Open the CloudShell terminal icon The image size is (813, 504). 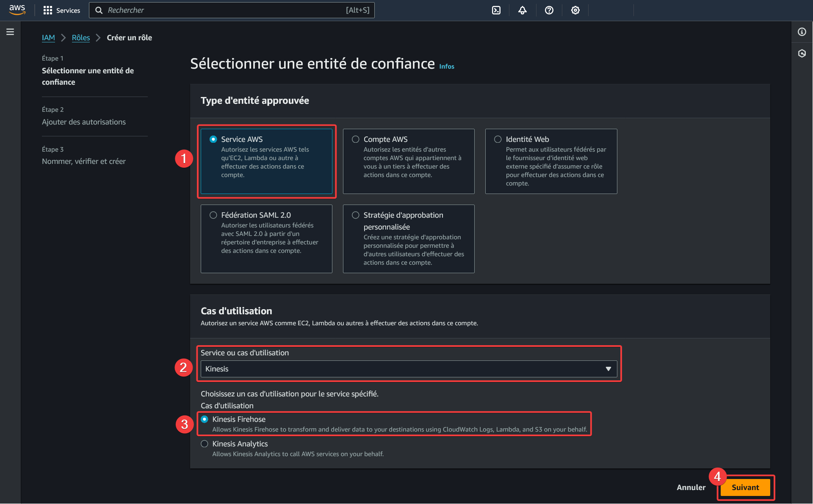(x=496, y=10)
